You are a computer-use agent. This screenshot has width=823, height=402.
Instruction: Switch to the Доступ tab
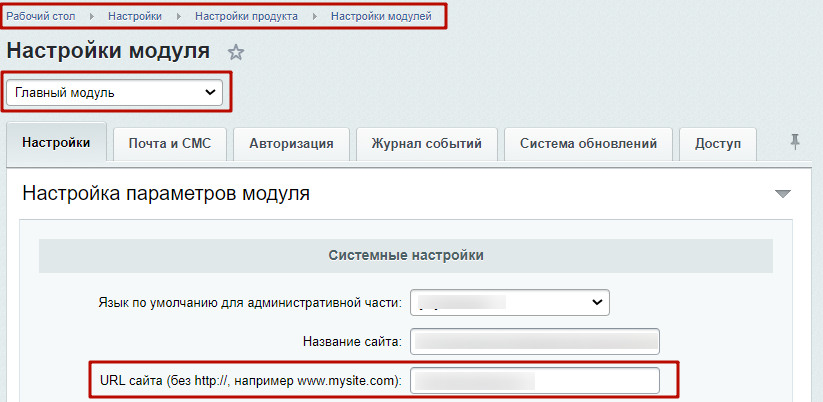click(x=718, y=143)
